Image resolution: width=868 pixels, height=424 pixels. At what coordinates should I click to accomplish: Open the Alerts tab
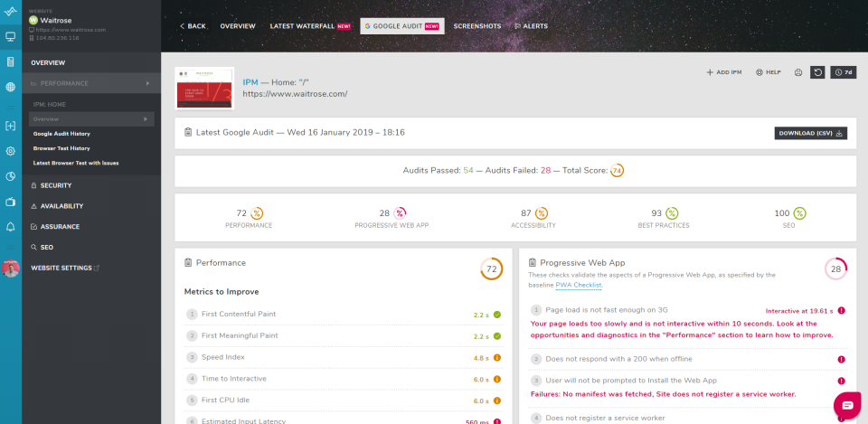click(x=532, y=26)
